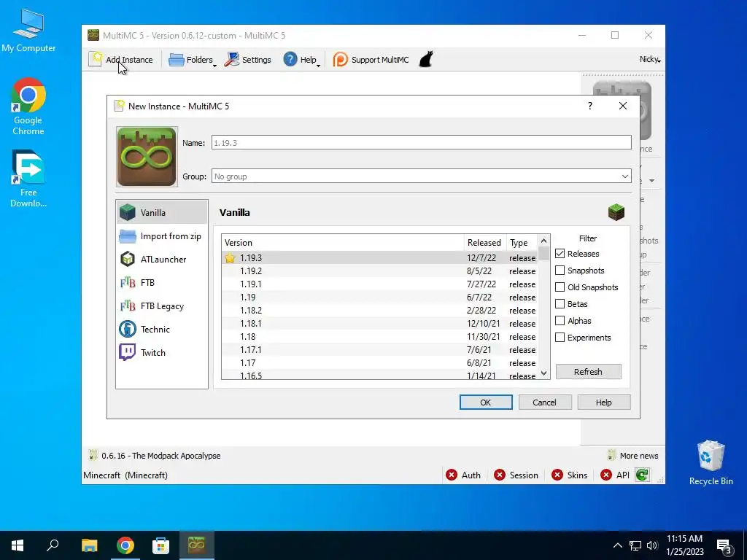
Task: Click the dialog Help button
Action: (x=603, y=402)
